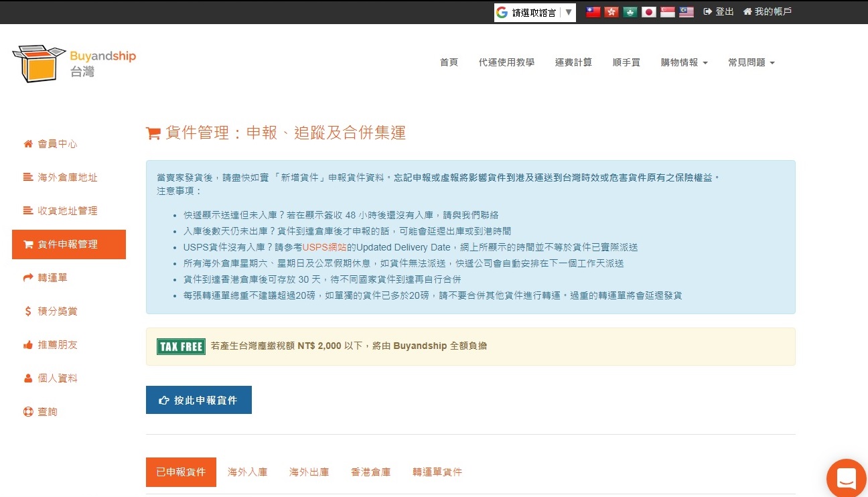Expand the 常見問題 dropdown menu
This screenshot has height=497, width=868.
tap(751, 62)
